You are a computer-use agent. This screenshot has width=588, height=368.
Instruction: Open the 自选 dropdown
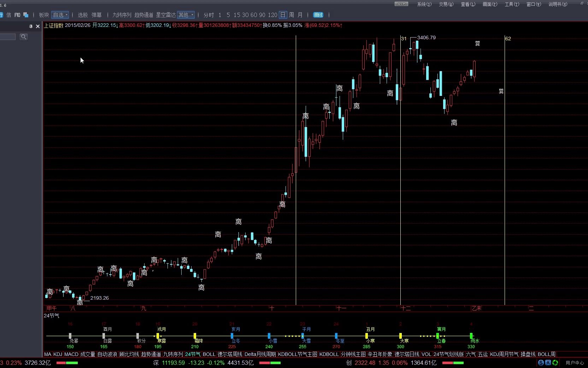60,15
